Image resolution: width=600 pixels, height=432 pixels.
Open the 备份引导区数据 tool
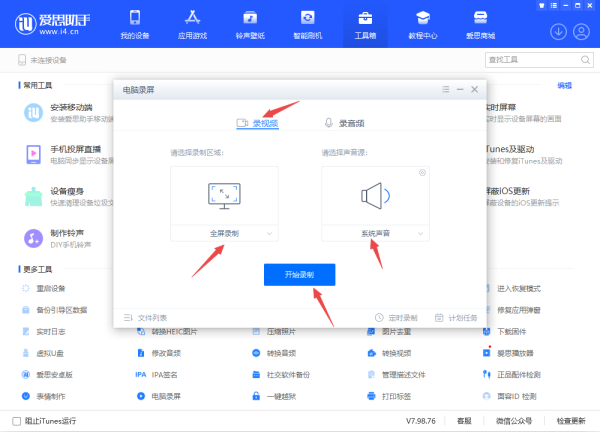click(x=54, y=310)
